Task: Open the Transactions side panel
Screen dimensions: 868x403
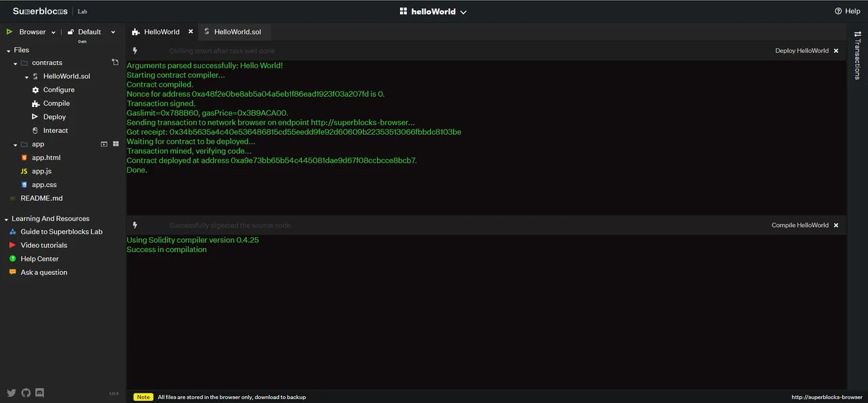Action: (x=857, y=56)
